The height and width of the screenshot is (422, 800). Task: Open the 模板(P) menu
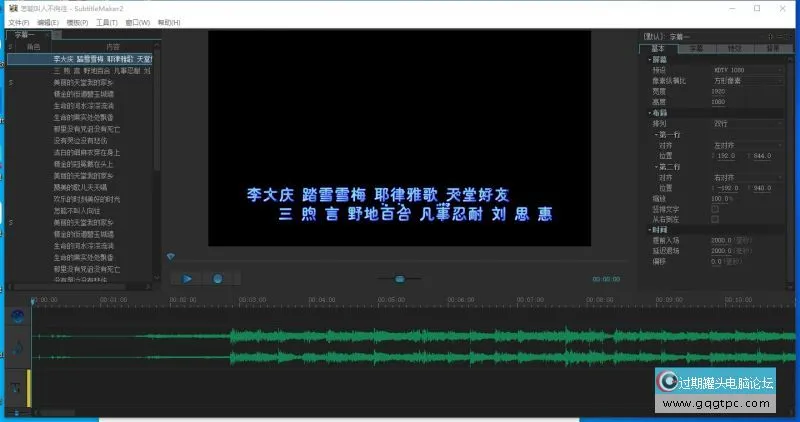tap(77, 22)
